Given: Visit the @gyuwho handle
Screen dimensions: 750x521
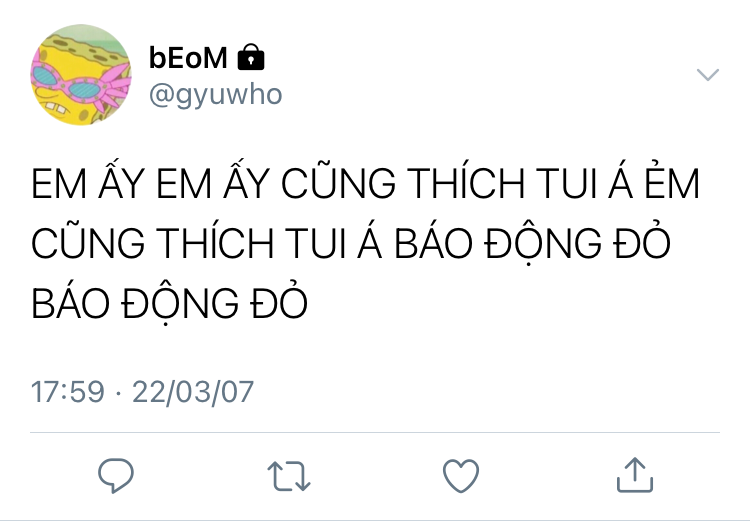Looking at the screenshot, I should click(x=215, y=94).
